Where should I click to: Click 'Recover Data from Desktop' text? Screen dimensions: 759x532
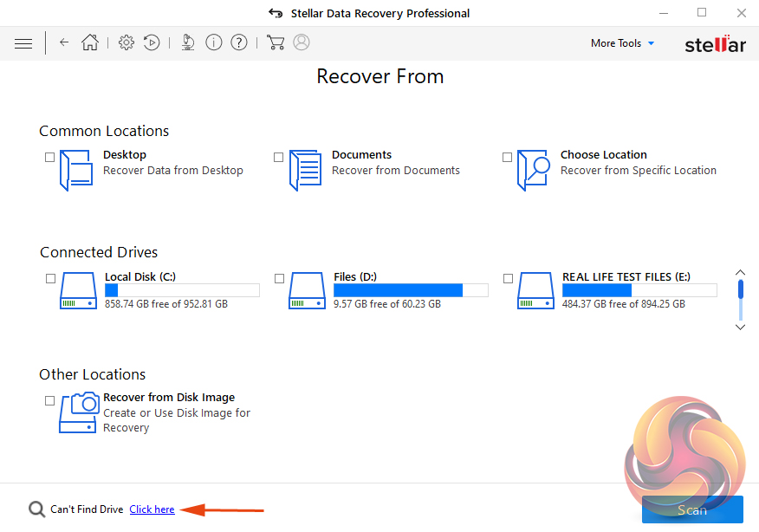click(173, 171)
